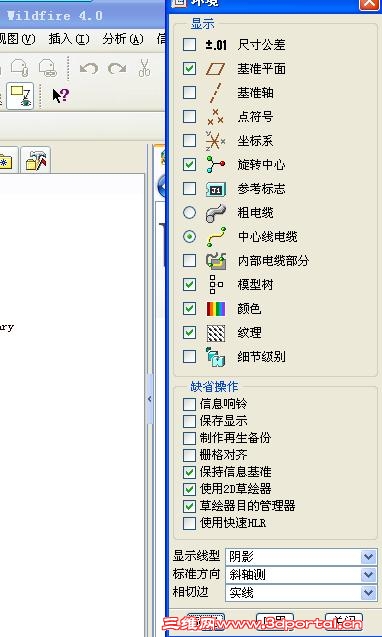The height and width of the screenshot is (637, 382).
Task: Open the 分析(A) menu
Action: click(x=123, y=39)
